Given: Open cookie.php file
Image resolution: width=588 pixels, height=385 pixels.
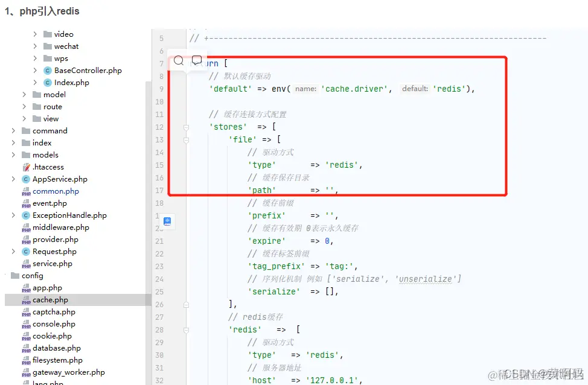Looking at the screenshot, I should point(52,336).
